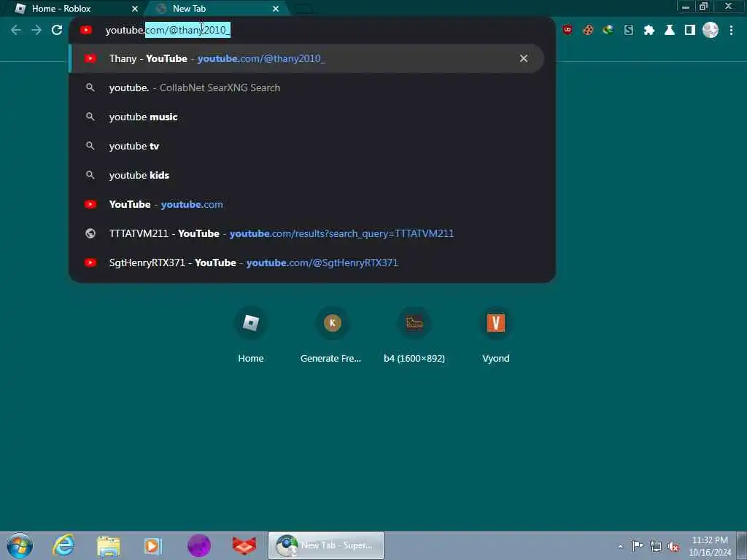Launch Internet Explorer from the taskbar
Screen dimensions: 747x560
point(64,545)
